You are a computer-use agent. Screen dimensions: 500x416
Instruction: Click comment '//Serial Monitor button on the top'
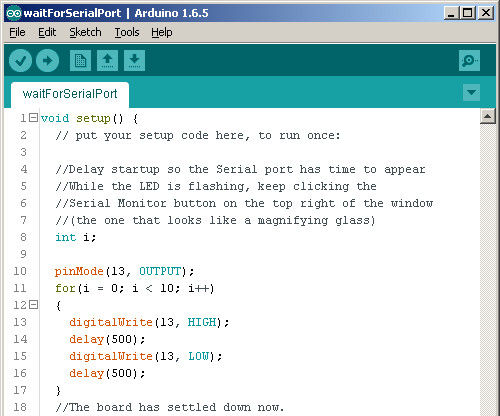click(244, 203)
